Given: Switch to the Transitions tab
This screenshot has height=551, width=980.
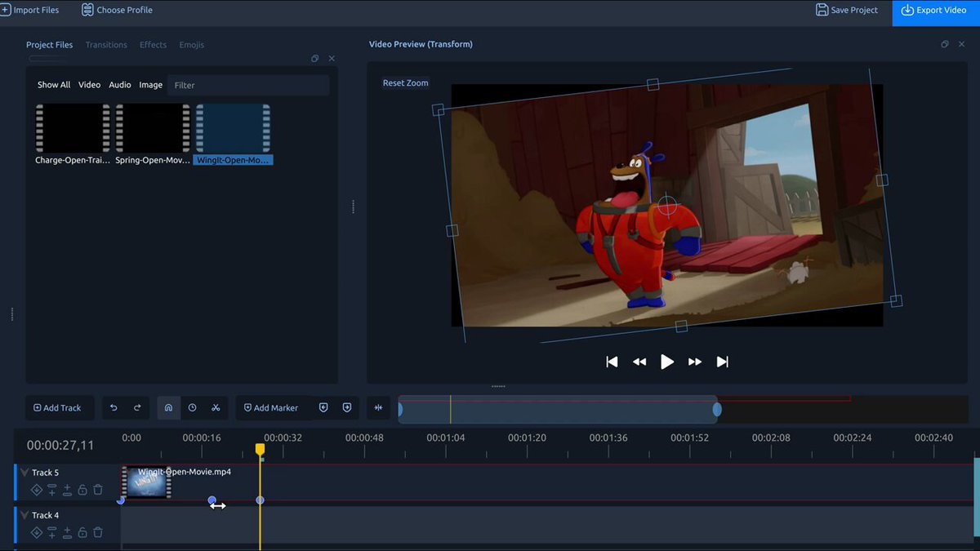Looking at the screenshot, I should [106, 45].
